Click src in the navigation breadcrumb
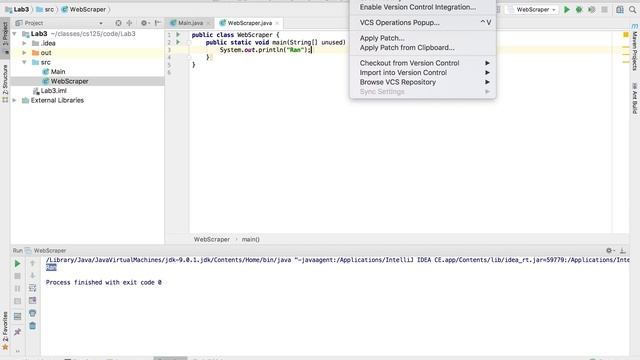The height and width of the screenshot is (360, 640). click(45, 9)
